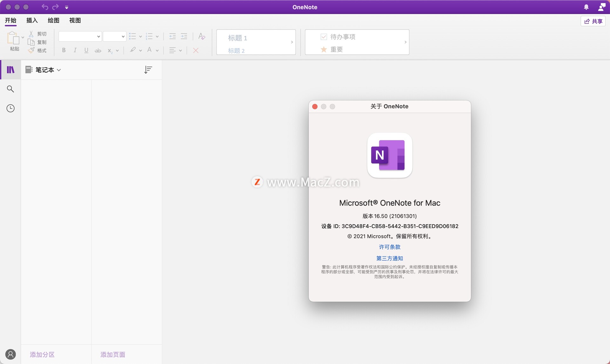The image size is (610, 364).
Task: Open the 许可条款 link
Action: coord(390,247)
